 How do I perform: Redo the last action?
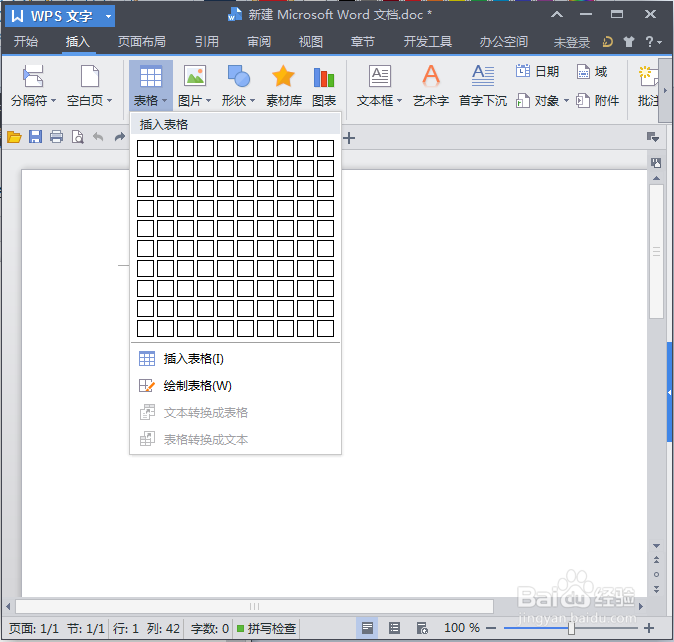click(119, 137)
